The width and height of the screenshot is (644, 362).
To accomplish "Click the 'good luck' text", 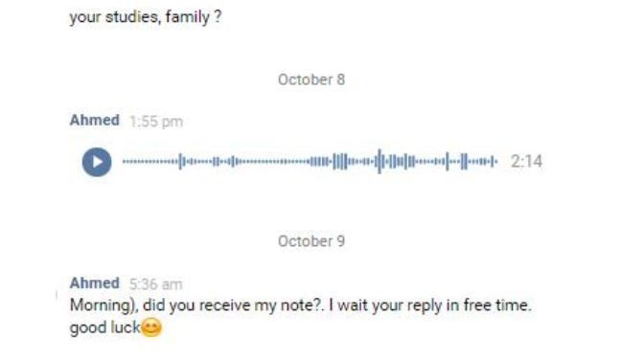I will pos(104,328).
